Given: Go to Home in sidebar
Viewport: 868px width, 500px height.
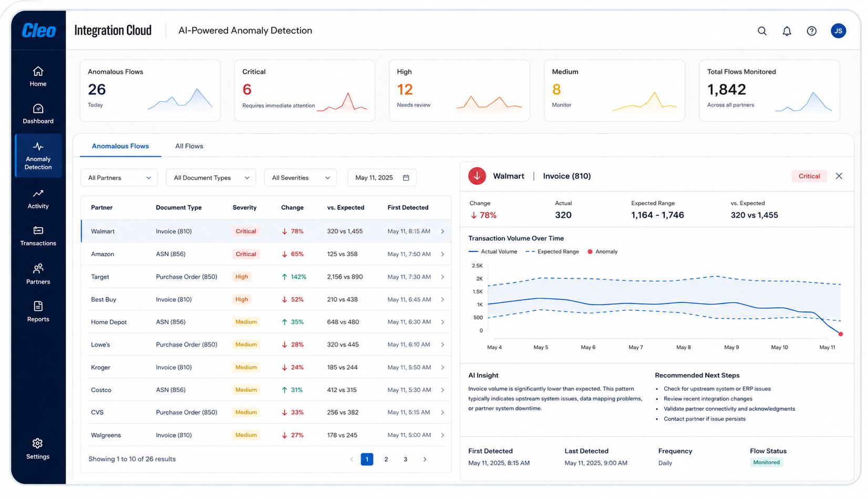Looking at the screenshot, I should click(x=38, y=77).
